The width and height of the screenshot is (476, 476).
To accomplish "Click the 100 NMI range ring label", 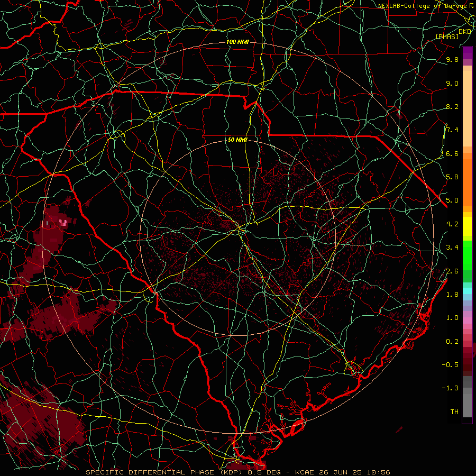I will [237, 42].
